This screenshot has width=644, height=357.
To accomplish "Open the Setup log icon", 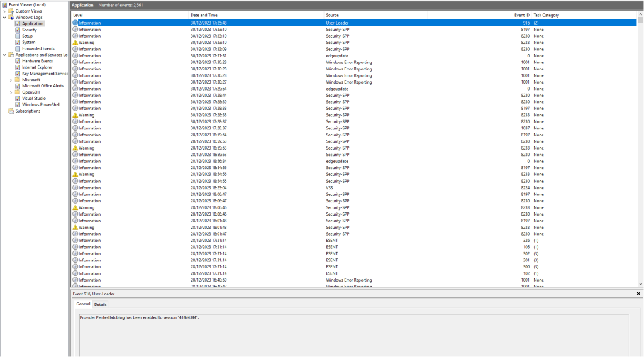I will click(x=18, y=36).
